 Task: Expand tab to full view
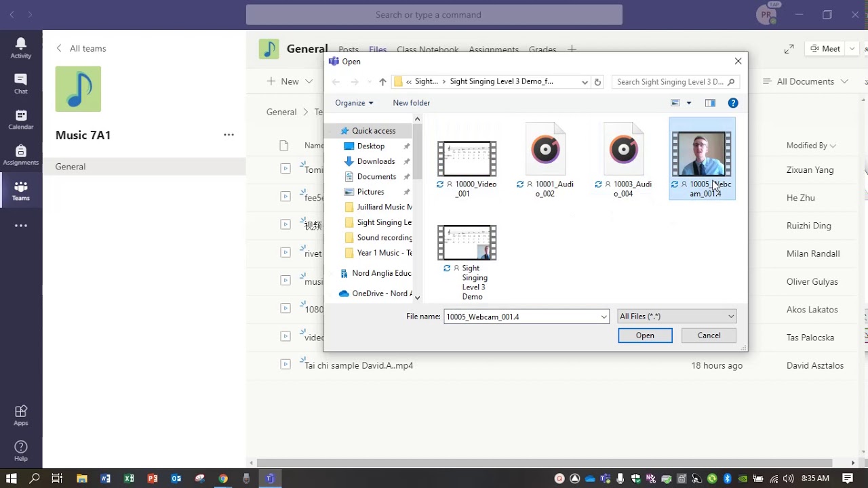click(789, 49)
